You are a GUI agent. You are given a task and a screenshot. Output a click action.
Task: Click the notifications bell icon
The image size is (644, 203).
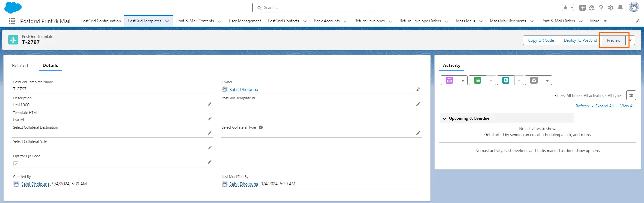click(x=620, y=8)
